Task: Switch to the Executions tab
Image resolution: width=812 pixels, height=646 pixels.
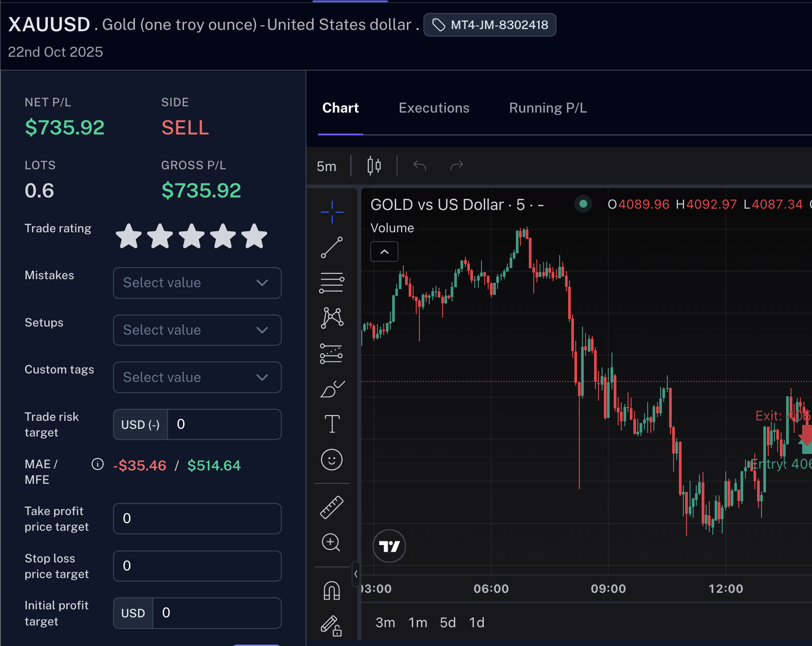Action: [434, 108]
